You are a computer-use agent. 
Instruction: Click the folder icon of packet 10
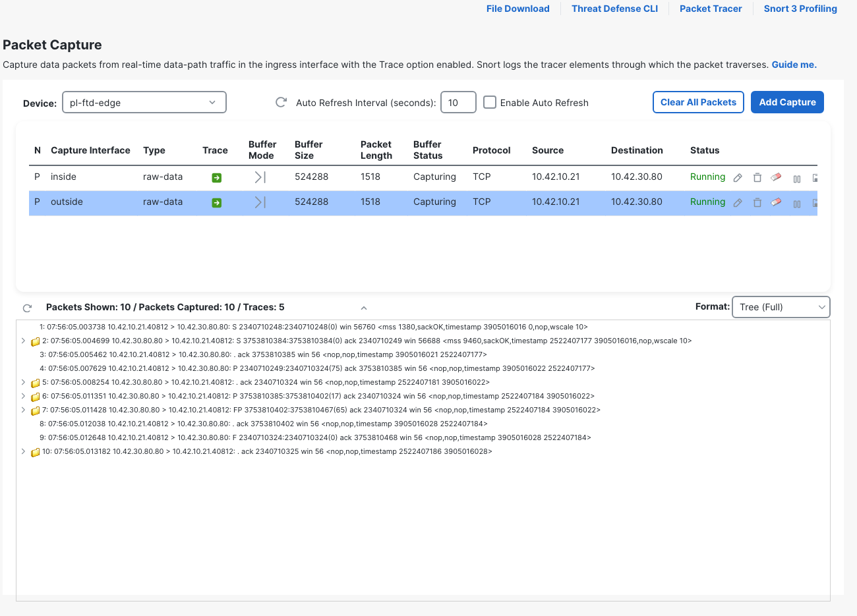click(x=36, y=453)
